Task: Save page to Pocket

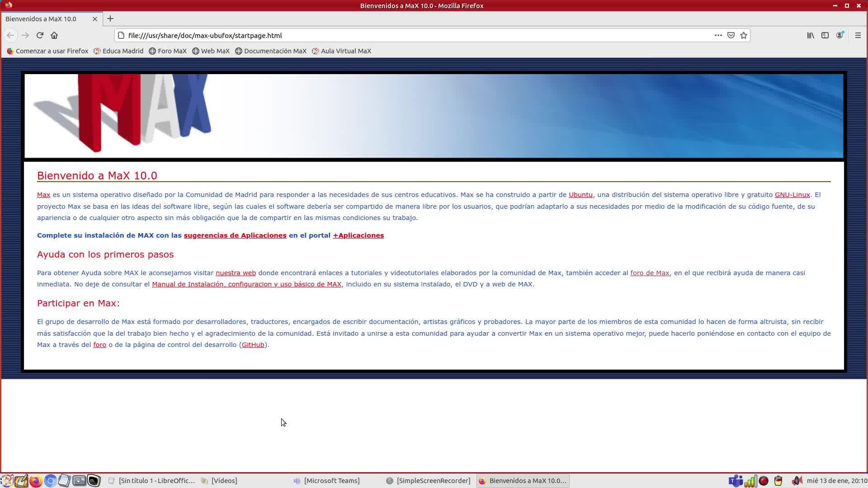Action: [731, 35]
